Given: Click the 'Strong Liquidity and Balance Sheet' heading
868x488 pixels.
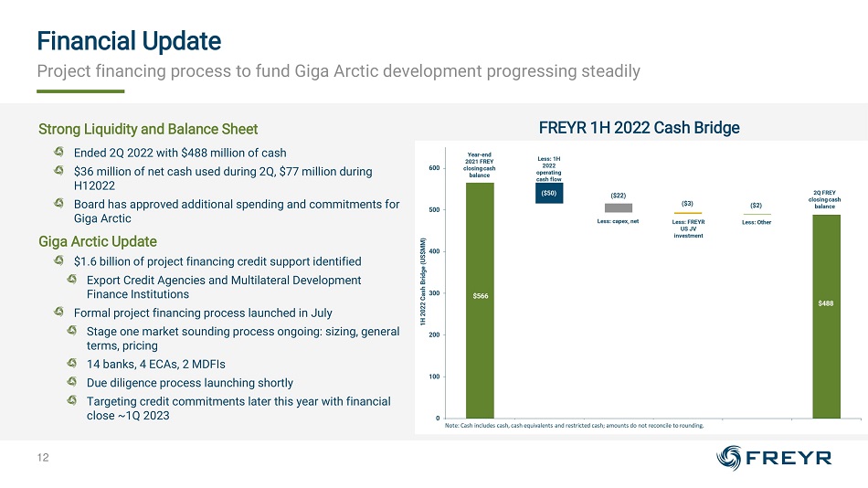Looking at the screenshot, I should (148, 129).
